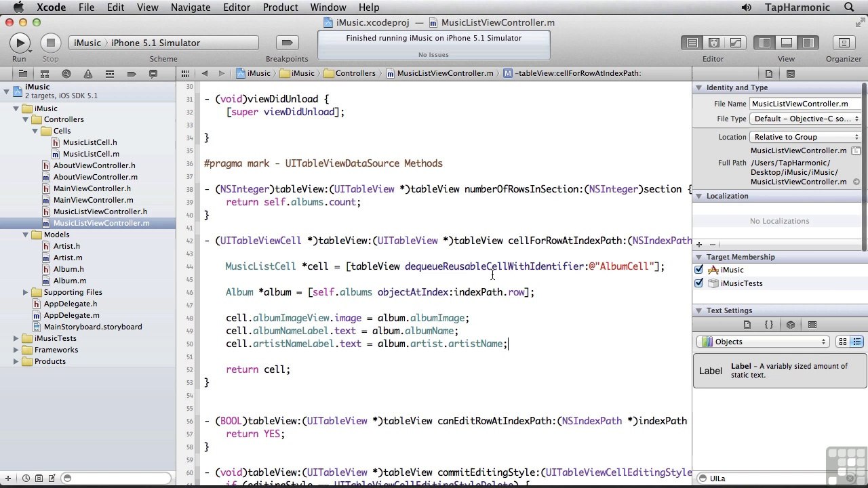Open the Editor menu
Screen dimensions: 868x488
point(237,7)
